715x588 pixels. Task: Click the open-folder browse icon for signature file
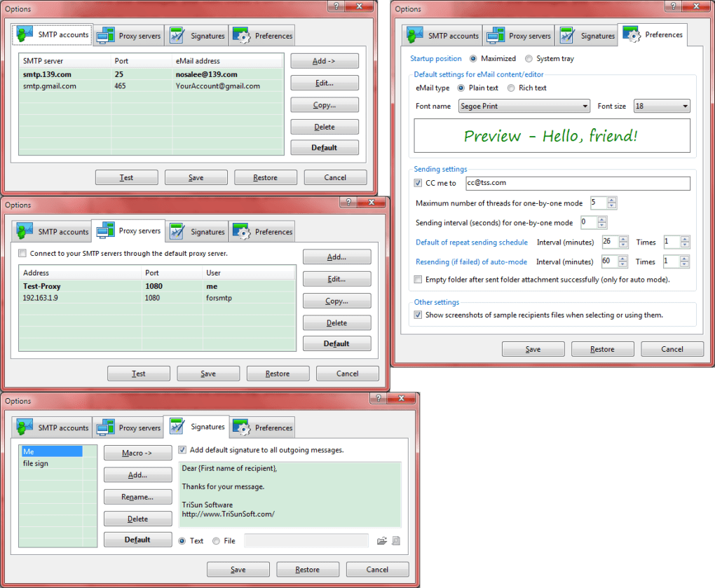tap(382, 540)
